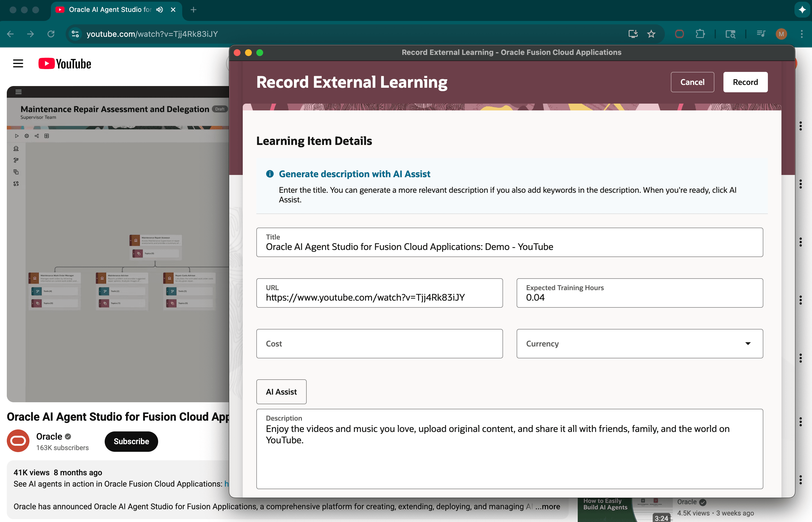Image resolution: width=812 pixels, height=522 pixels.
Task: Subscribe to the Oracle channel
Action: tap(131, 441)
